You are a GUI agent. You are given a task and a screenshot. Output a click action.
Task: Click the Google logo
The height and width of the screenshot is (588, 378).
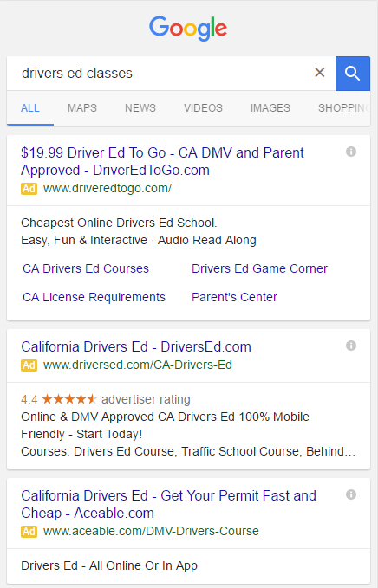point(188,28)
